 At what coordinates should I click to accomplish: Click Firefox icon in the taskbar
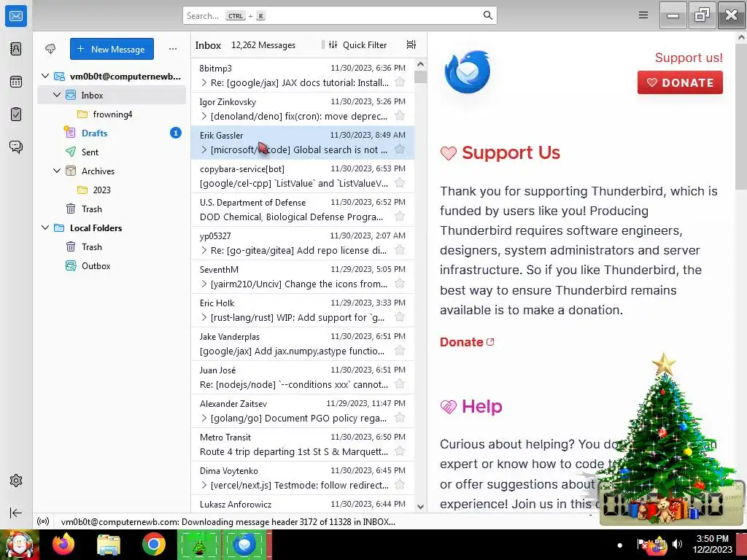[x=63, y=545]
